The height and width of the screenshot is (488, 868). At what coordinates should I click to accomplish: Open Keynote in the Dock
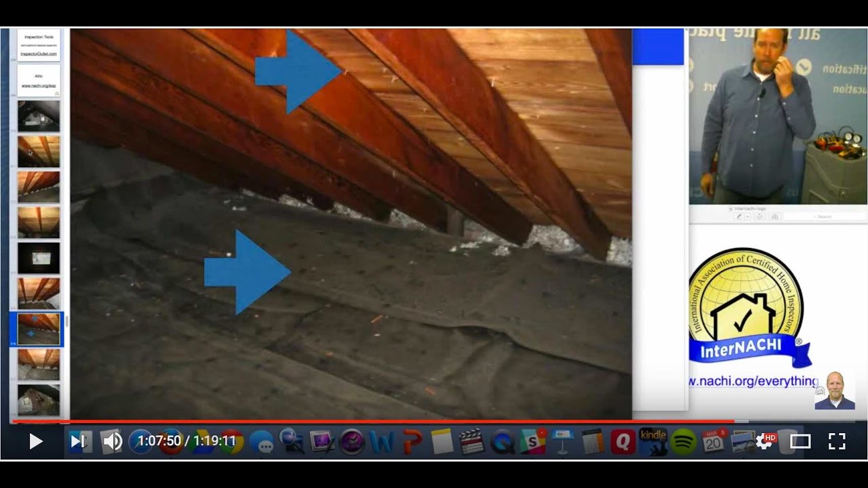point(562,442)
